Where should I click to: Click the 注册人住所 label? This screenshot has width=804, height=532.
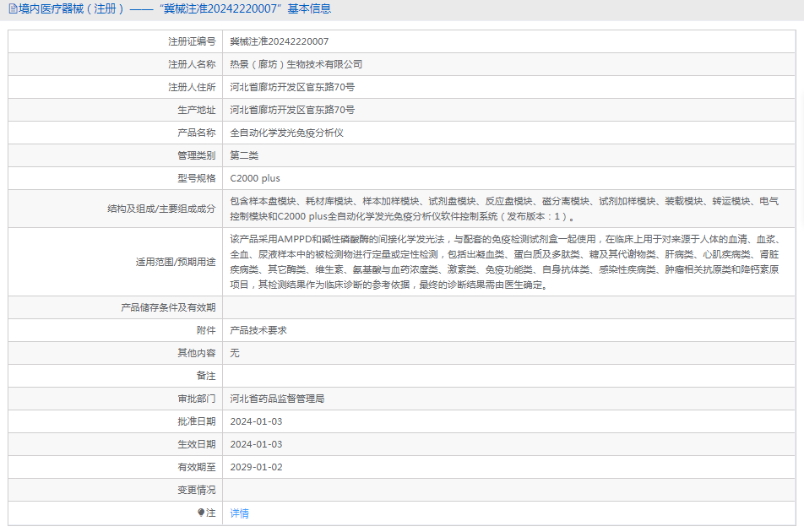pyautogui.click(x=192, y=87)
